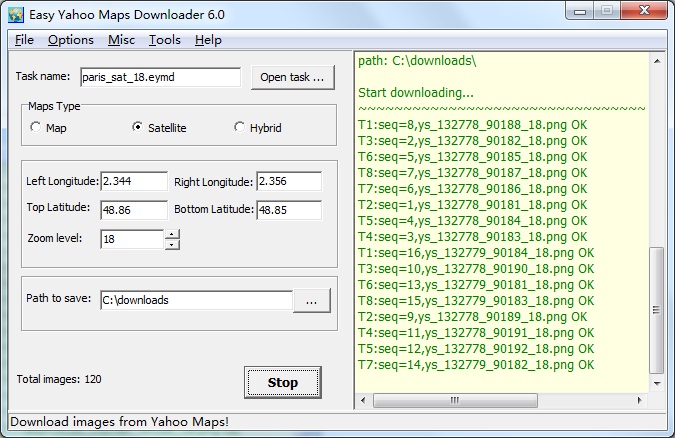Click log line 'T8:seq=15,ys_132779_90183_18.png OK'
The image size is (675, 438).
(x=476, y=301)
